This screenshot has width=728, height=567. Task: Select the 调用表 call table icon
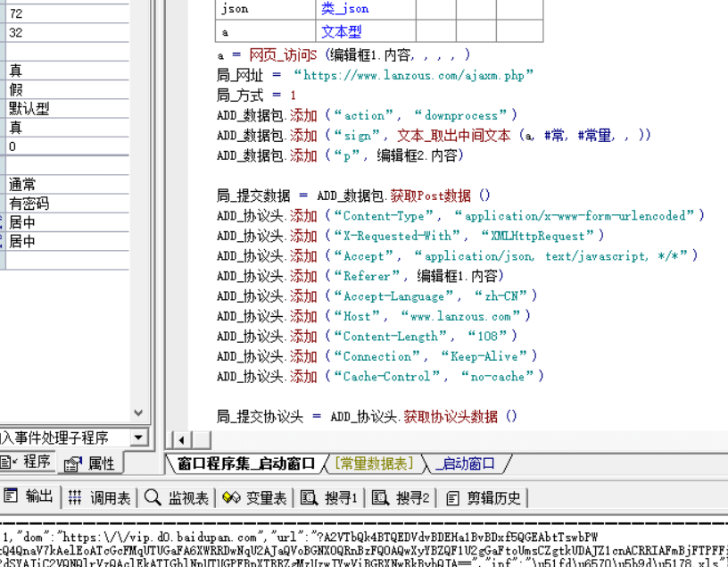(x=73, y=497)
